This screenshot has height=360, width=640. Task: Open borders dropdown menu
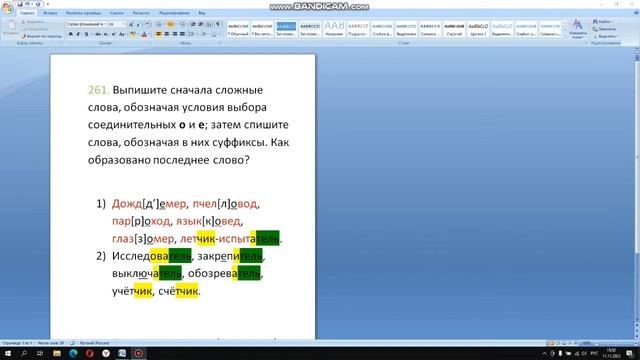215,34
